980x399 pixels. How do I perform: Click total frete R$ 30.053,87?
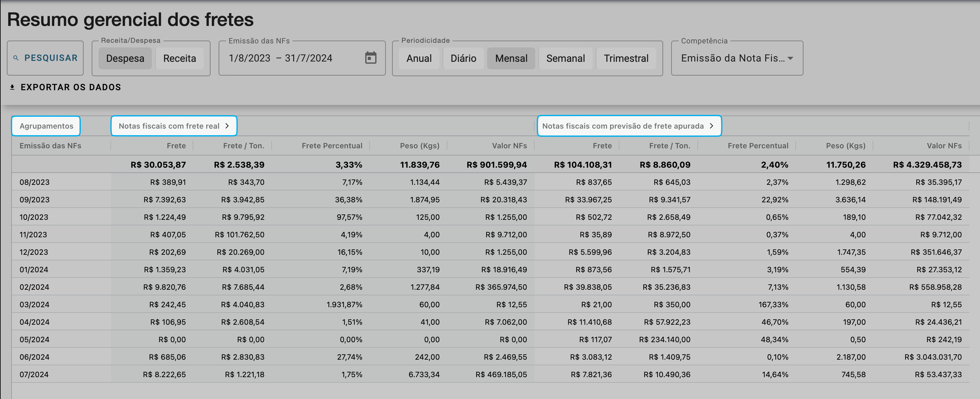(158, 165)
